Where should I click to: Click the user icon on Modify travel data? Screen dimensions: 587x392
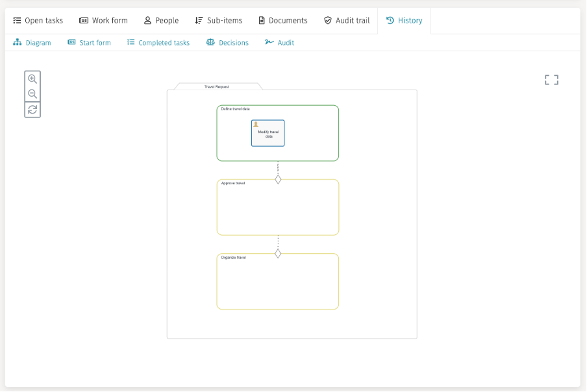(x=256, y=125)
